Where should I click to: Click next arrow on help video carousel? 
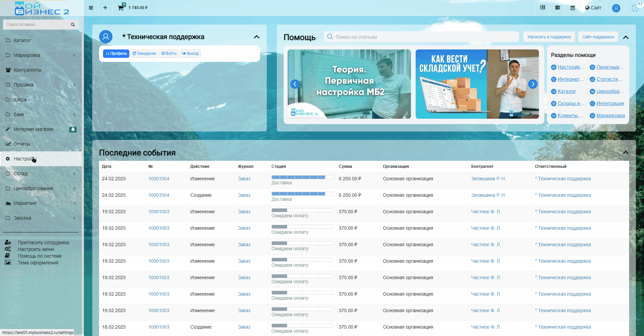(533, 84)
